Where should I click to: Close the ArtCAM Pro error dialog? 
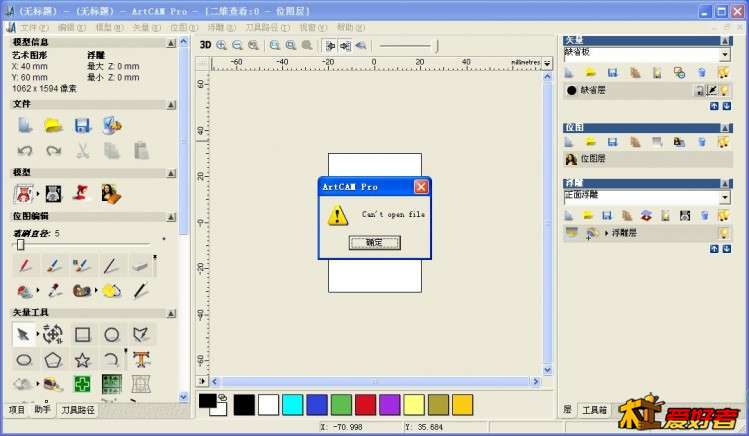pos(421,187)
